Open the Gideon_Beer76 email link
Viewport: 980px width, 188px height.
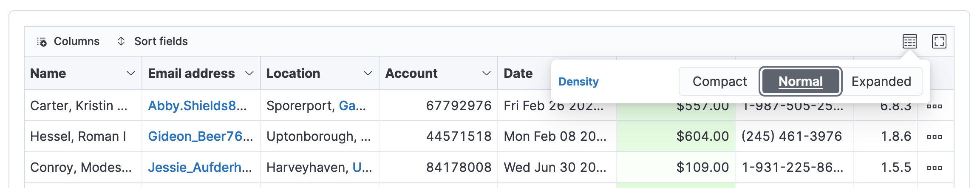point(201,137)
